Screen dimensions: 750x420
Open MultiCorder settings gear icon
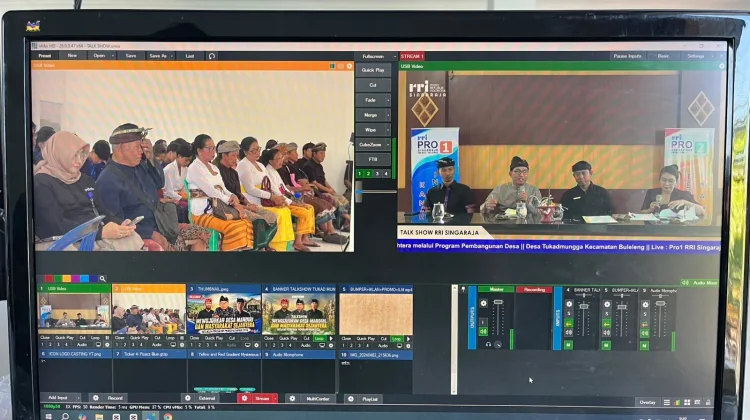(x=292, y=398)
